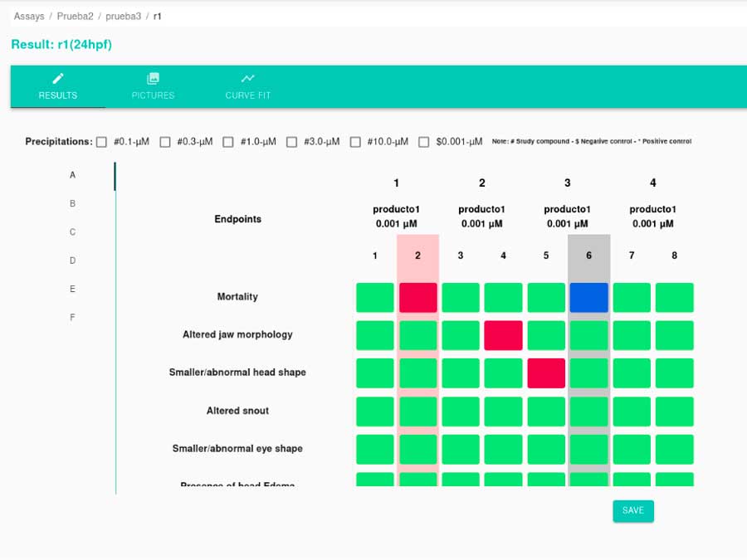747x560 pixels.
Task: Select plate row B in sidebar
Action: (72, 204)
